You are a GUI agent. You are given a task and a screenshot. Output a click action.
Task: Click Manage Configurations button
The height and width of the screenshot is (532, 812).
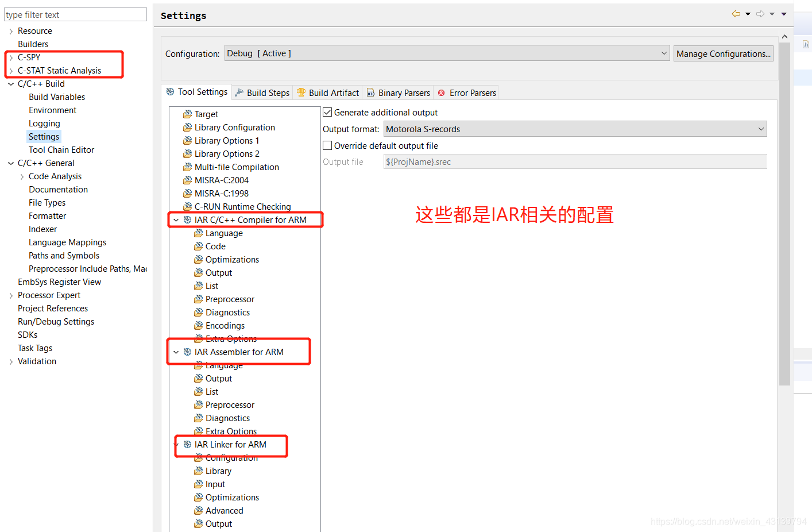[724, 53]
